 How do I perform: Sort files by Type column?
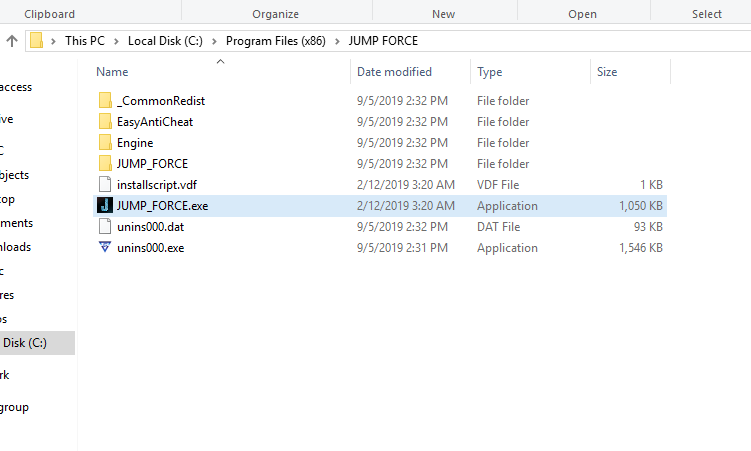click(489, 72)
